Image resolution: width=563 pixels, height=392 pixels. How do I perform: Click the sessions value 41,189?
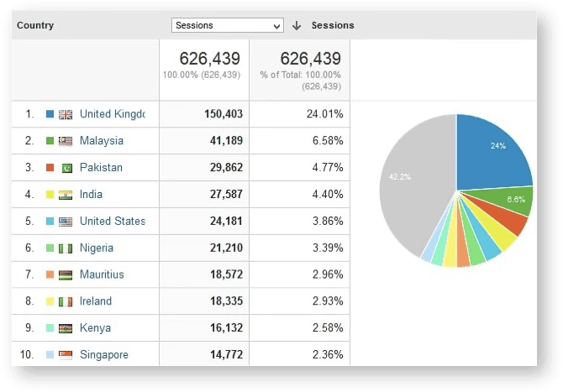[x=226, y=140]
